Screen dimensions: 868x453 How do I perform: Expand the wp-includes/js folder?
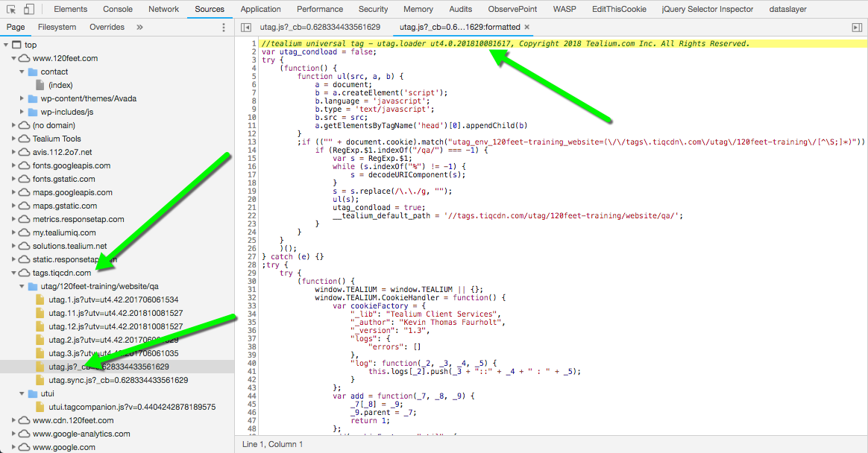(22, 112)
